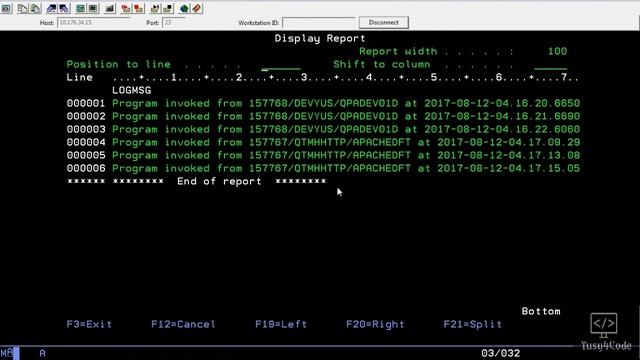Click the F19=Left function key label
640x360 pixels.
click(281, 324)
